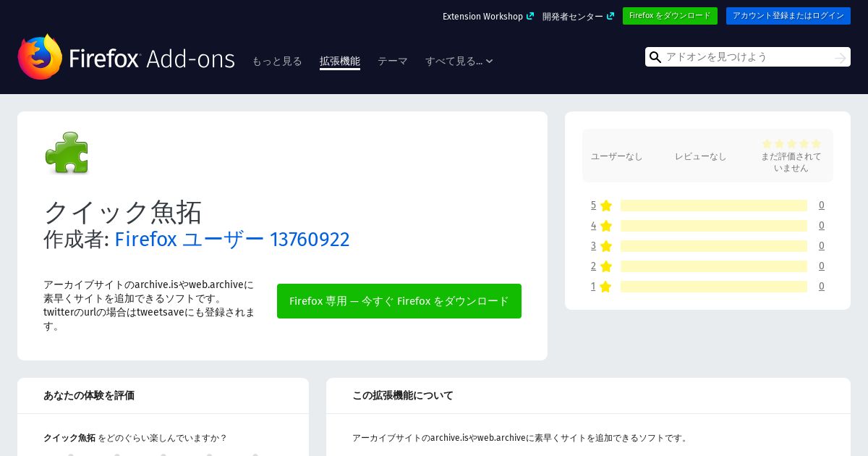
Task: Click the Firefox Add-ons title text
Action: (152, 59)
